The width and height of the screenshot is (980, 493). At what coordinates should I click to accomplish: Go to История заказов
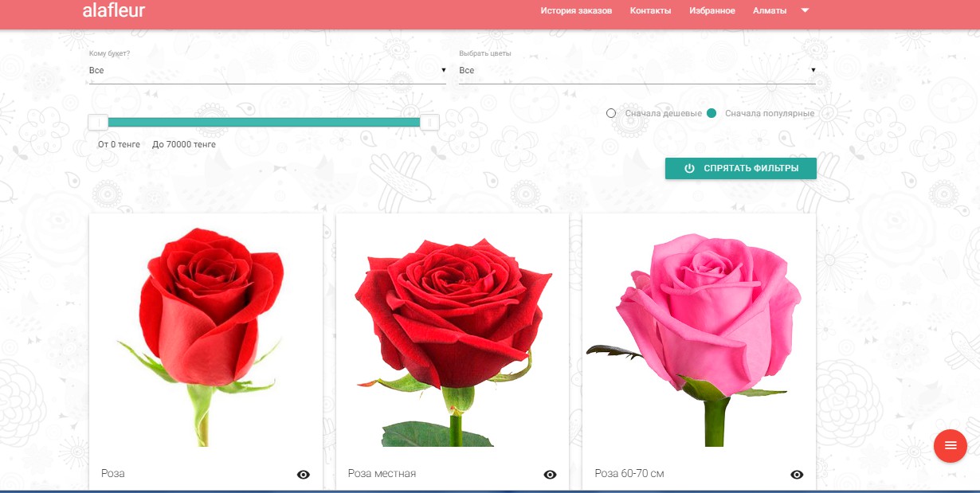[576, 11]
